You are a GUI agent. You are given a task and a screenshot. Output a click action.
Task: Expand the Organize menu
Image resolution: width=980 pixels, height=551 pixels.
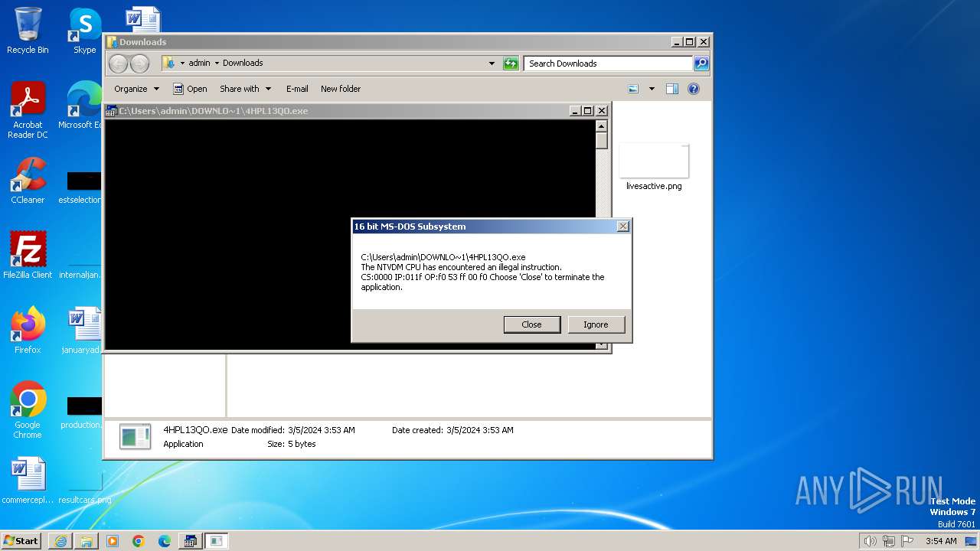[137, 89]
